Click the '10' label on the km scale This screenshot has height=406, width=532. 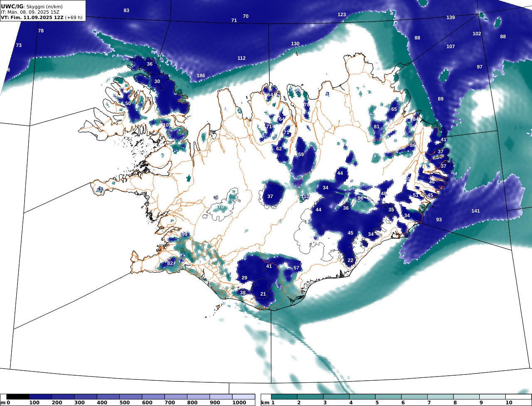click(509, 403)
